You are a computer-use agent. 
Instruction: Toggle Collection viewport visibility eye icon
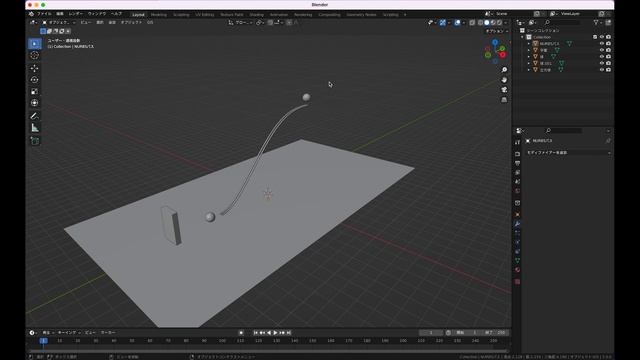click(x=602, y=37)
